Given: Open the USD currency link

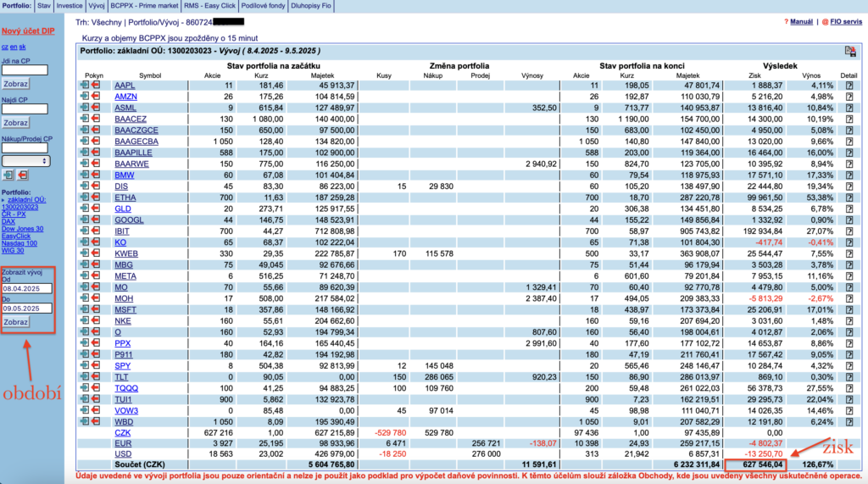Looking at the screenshot, I should (x=123, y=454).
